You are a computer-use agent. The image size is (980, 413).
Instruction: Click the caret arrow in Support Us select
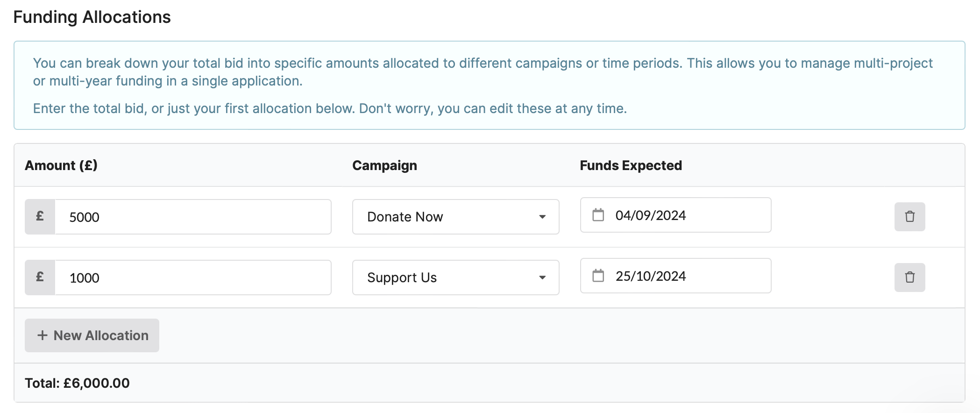tap(542, 278)
